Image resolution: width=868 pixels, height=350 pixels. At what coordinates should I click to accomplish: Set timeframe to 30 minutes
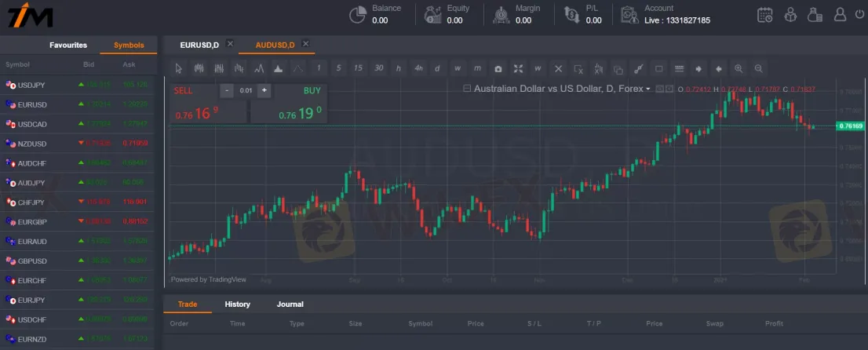tap(378, 69)
